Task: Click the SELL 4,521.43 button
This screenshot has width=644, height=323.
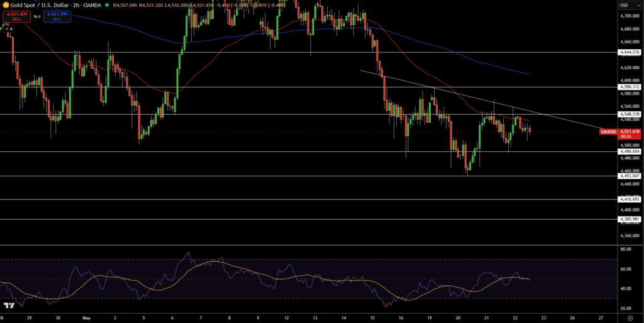Action: [x=16, y=16]
